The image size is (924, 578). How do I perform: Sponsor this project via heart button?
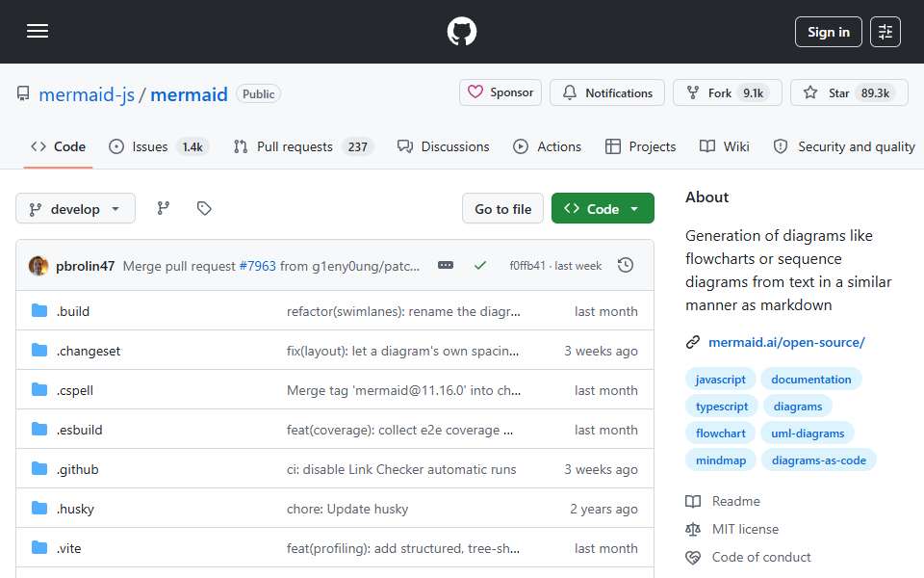click(500, 92)
